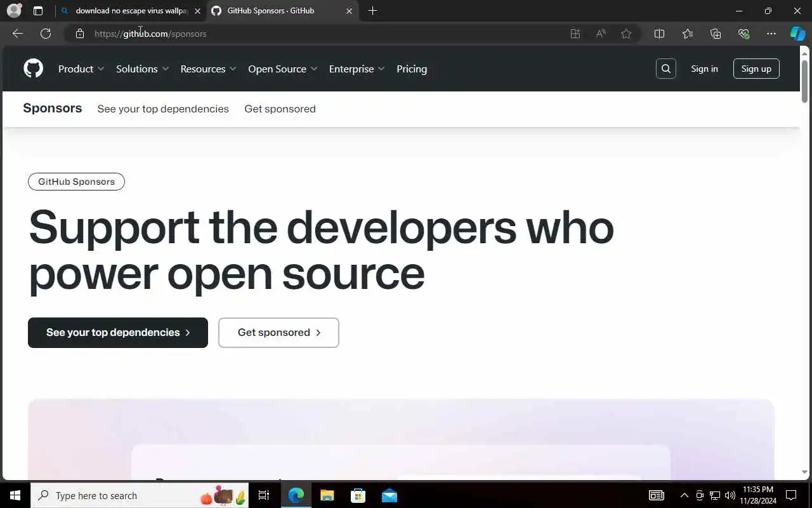The height and width of the screenshot is (508, 812).
Task: Expand the Enterprise dropdown
Action: click(x=357, y=69)
